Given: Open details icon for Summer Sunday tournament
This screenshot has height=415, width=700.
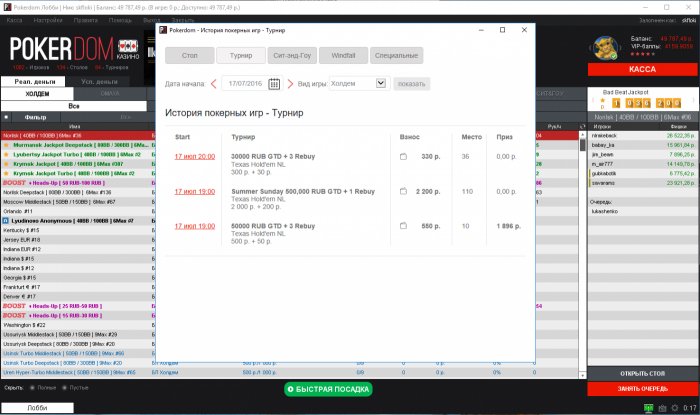Looking at the screenshot, I should coord(403,191).
